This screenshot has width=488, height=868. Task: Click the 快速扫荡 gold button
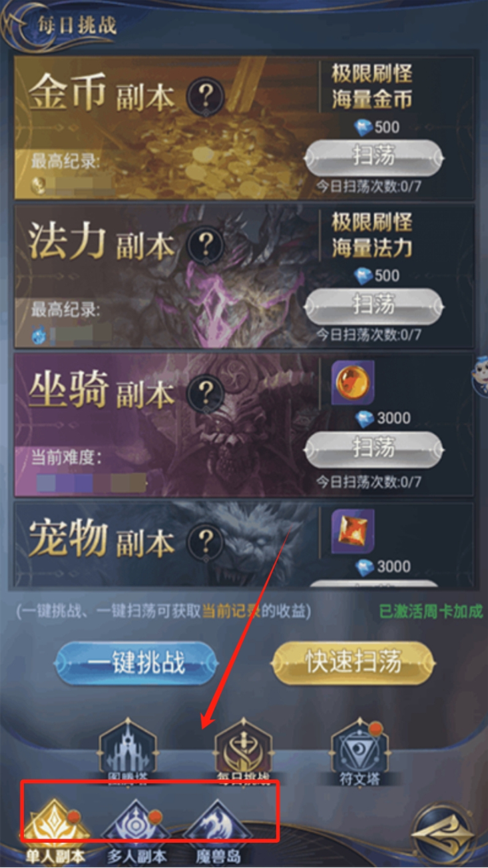[x=353, y=662]
